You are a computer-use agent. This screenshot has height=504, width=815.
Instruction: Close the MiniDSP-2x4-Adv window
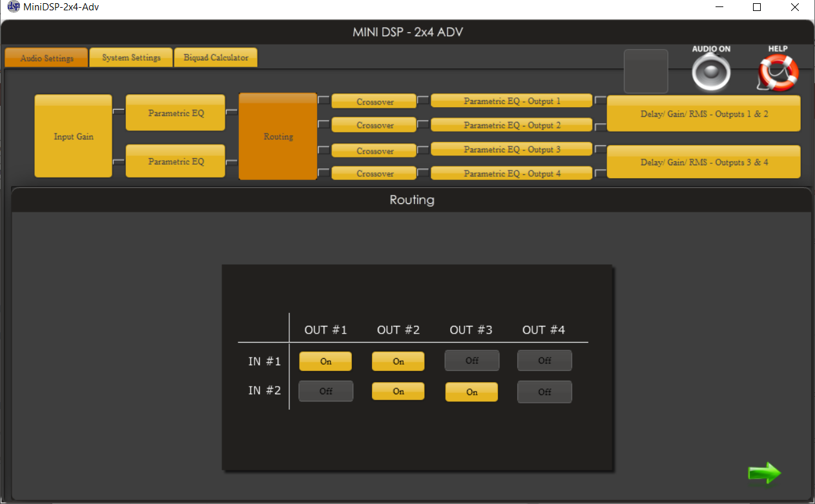(795, 7)
